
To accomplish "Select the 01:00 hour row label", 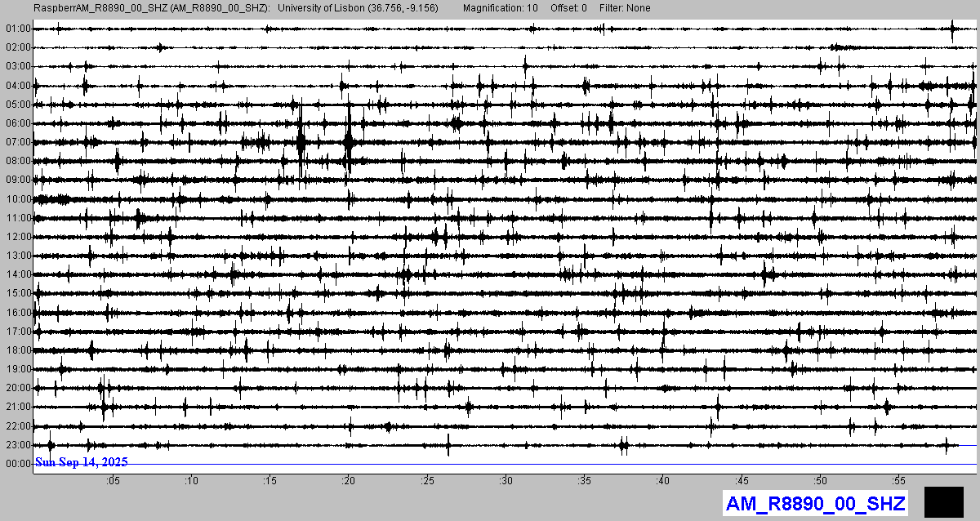I will pos(17,29).
